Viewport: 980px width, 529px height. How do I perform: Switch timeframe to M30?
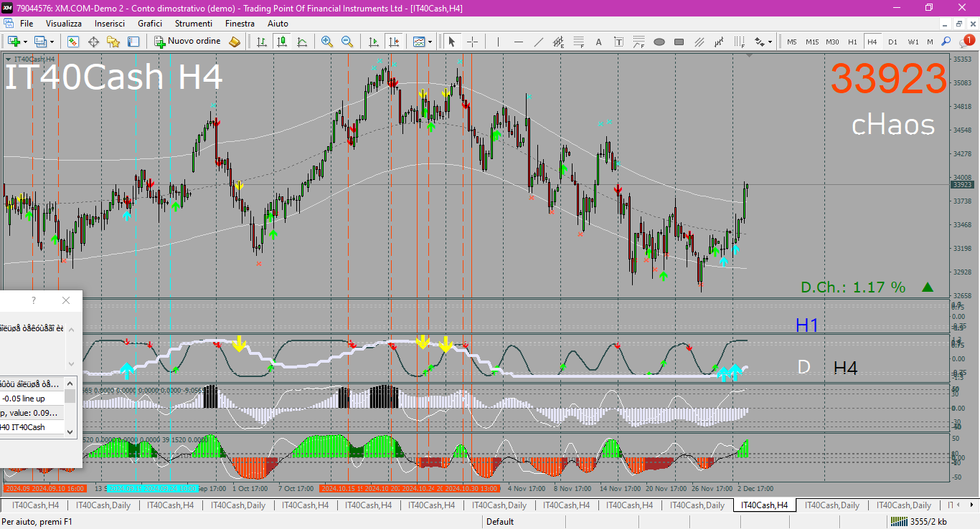(832, 42)
